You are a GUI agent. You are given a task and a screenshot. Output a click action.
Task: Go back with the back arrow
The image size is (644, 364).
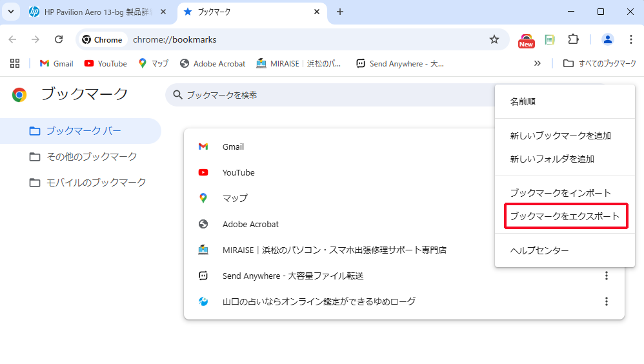pos(13,39)
